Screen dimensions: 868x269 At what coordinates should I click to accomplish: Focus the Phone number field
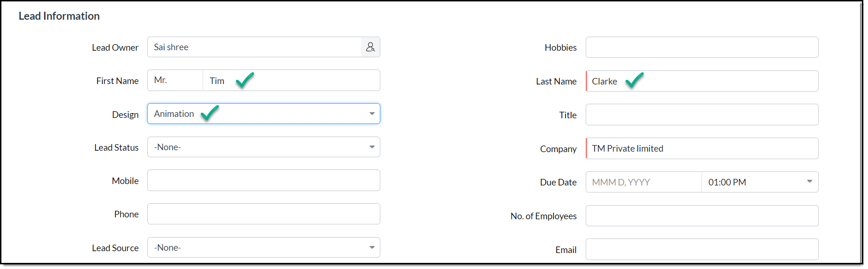264,214
